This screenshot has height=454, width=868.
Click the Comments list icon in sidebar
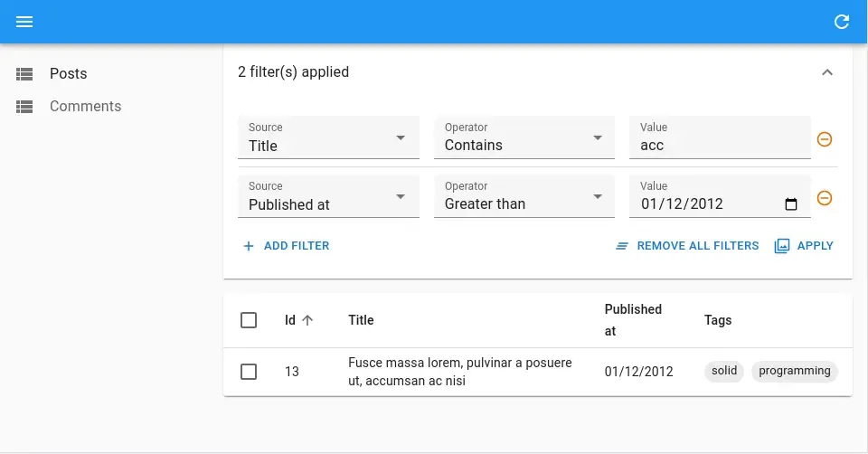click(x=24, y=107)
